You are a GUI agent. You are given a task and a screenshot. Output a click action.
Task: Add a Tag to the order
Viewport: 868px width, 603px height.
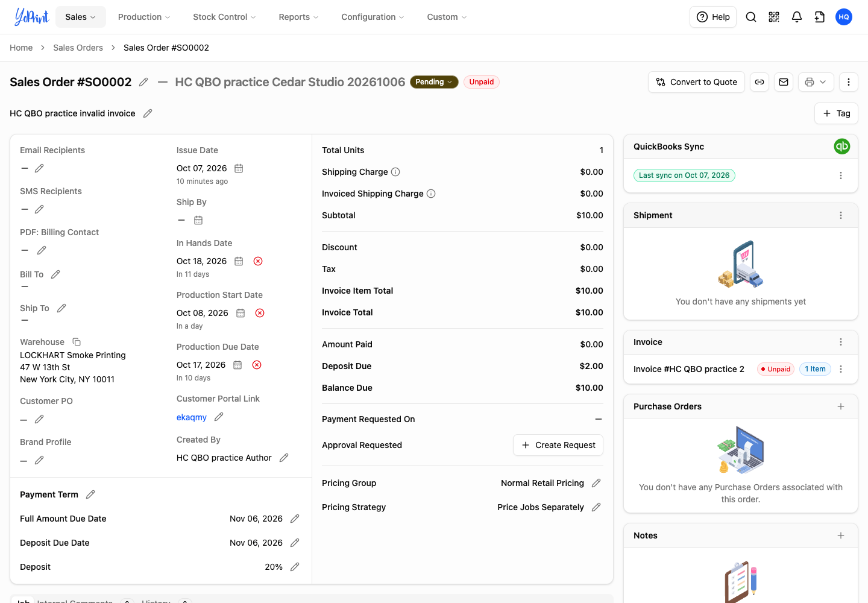(x=836, y=113)
